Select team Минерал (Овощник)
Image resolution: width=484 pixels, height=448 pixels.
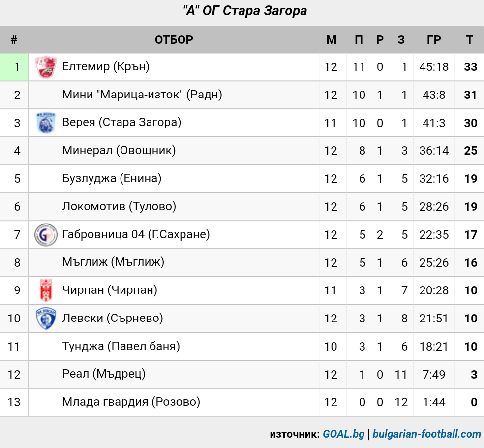pyautogui.click(x=119, y=151)
